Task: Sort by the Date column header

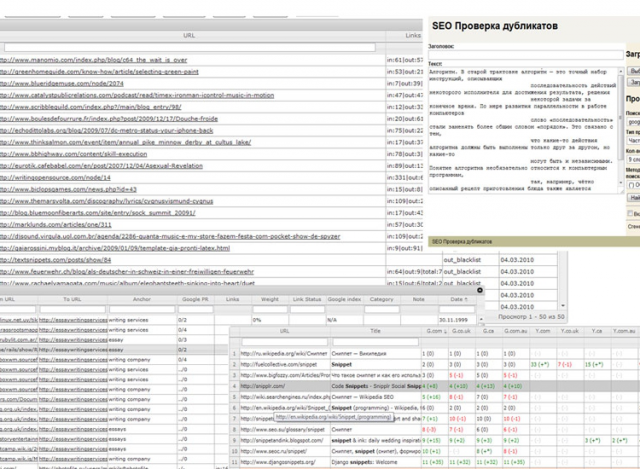Action: [459, 299]
